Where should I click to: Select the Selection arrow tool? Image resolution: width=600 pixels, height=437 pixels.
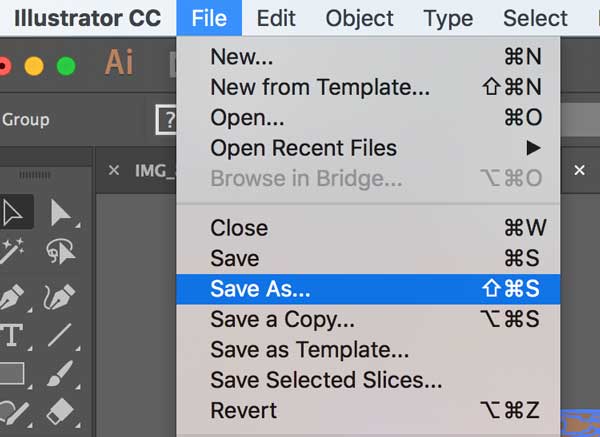tap(14, 212)
